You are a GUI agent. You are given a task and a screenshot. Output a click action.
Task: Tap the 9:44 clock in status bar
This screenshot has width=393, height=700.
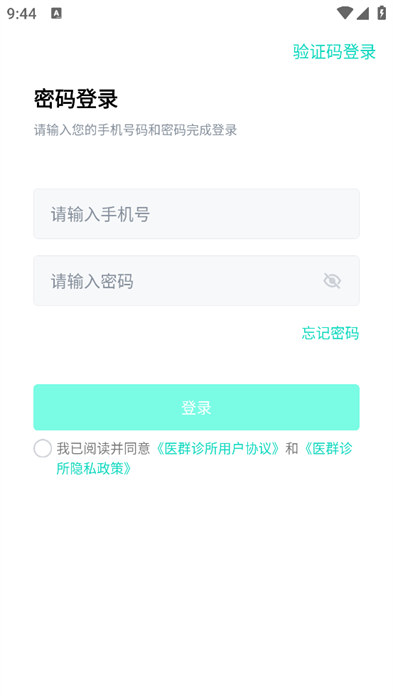(21, 13)
